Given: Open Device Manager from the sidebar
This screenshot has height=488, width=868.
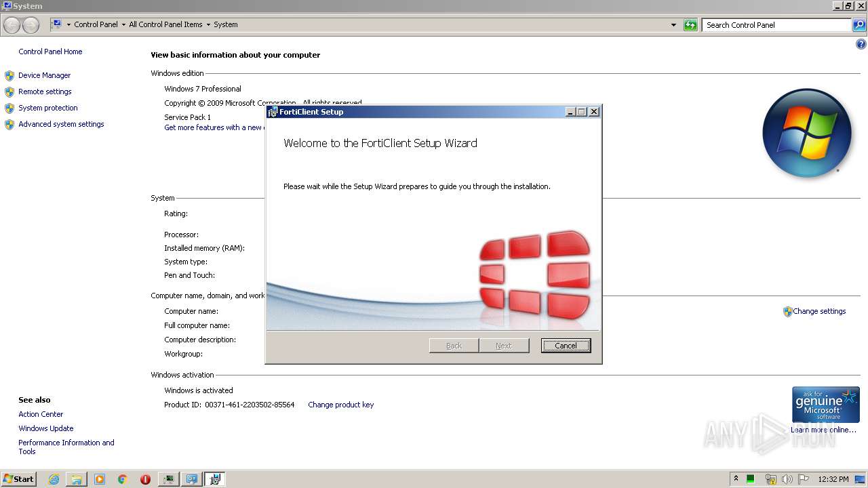Looking at the screenshot, I should click(44, 75).
